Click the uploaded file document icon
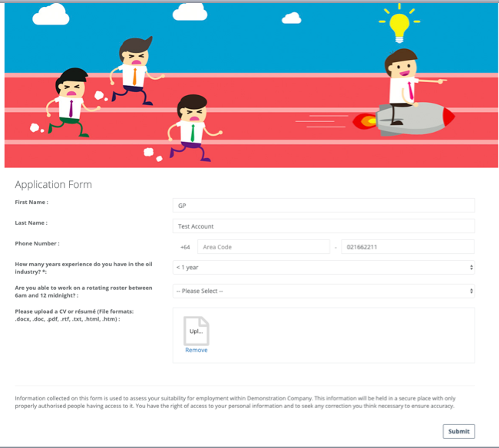Image resolution: width=499 pixels, height=448 pixels. [197, 331]
